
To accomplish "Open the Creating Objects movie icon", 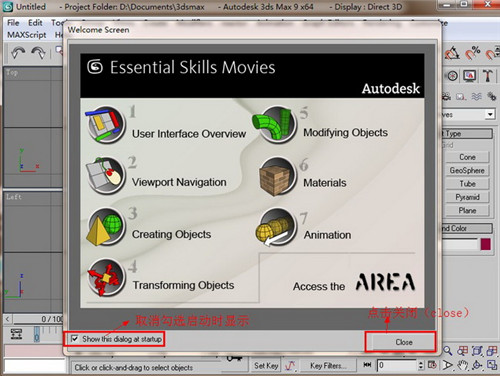I will point(106,227).
